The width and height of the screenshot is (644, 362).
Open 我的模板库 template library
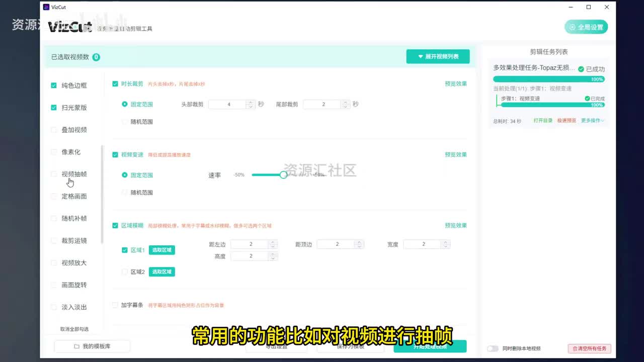(x=92, y=346)
